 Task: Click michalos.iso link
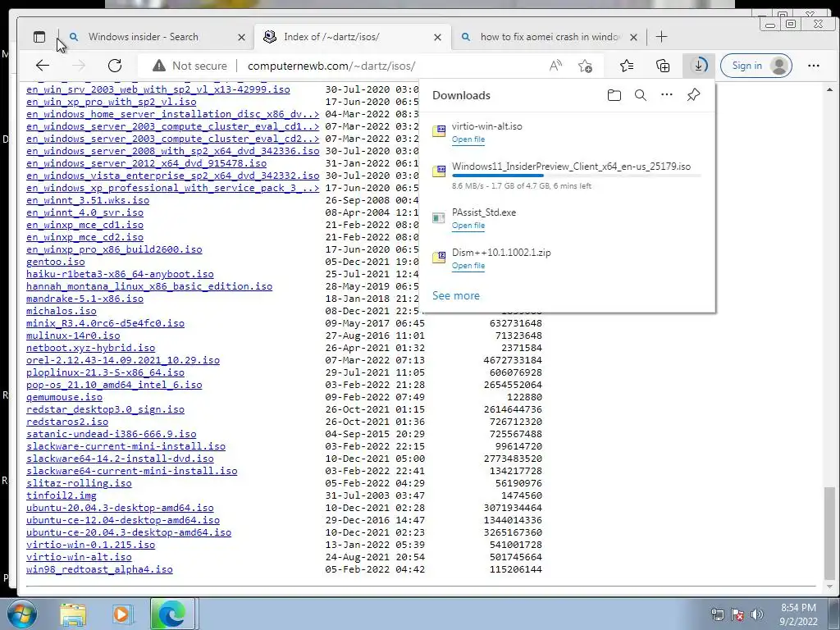tap(62, 311)
